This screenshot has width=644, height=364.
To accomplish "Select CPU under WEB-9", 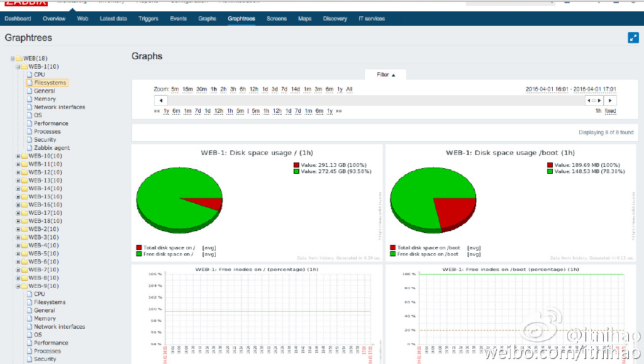I will click(x=40, y=294).
